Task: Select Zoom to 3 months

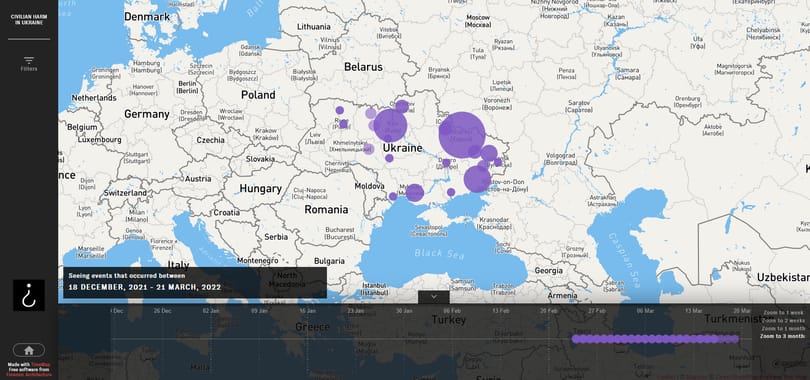Action: point(782,336)
